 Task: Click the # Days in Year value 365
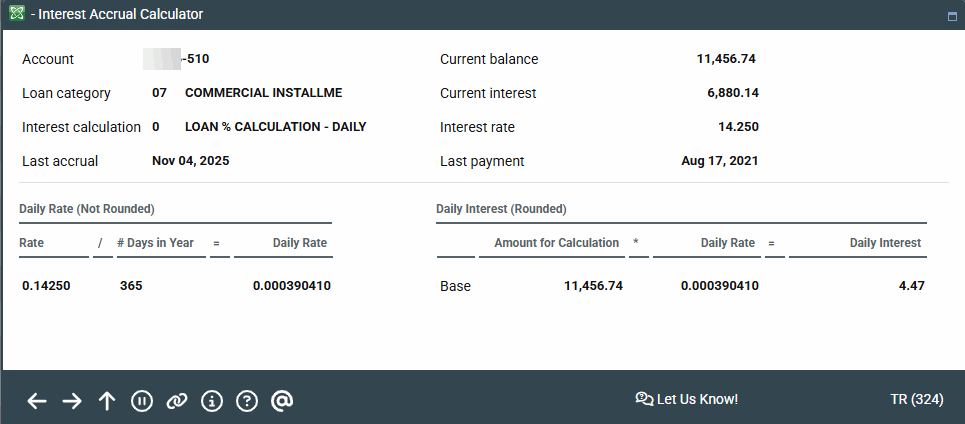[131, 286]
